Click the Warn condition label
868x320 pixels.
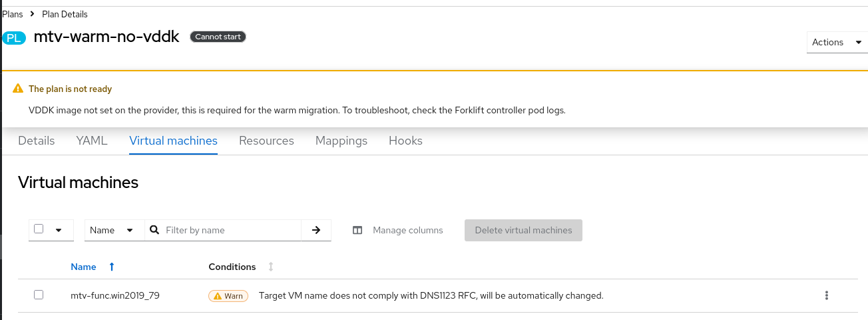tap(228, 296)
